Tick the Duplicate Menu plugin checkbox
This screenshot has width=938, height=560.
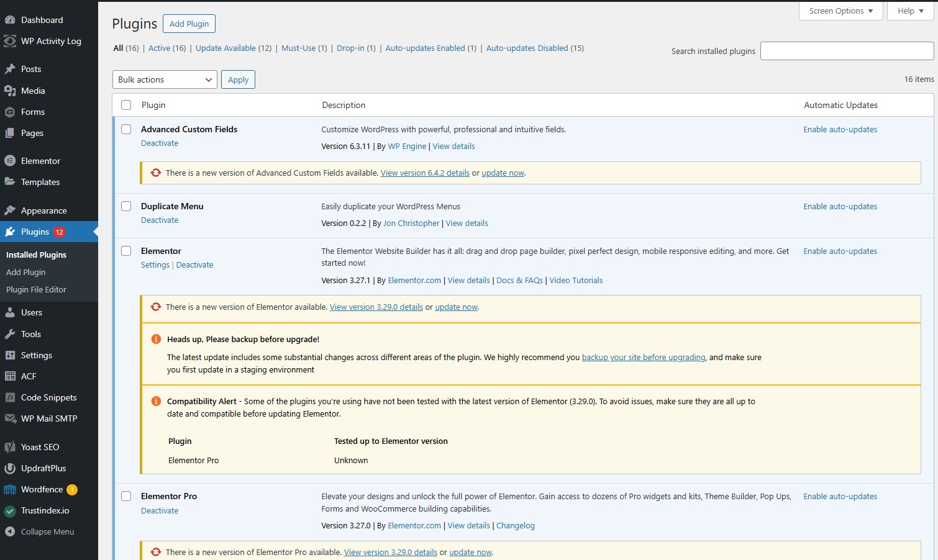[126, 206]
